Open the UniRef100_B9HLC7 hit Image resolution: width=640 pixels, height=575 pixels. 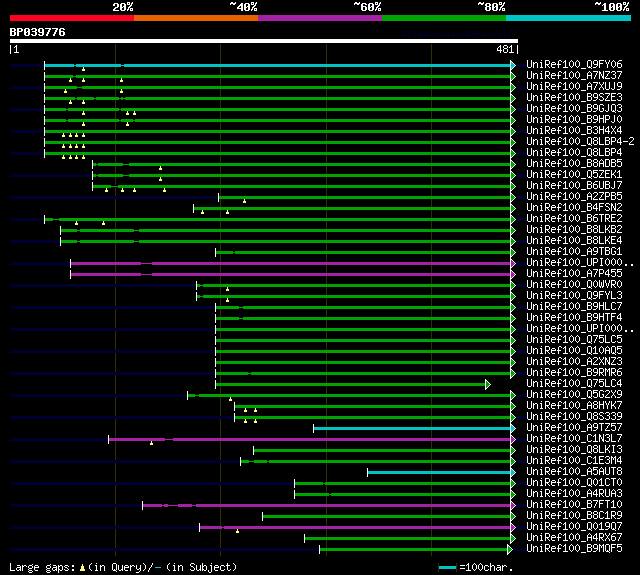click(574, 307)
